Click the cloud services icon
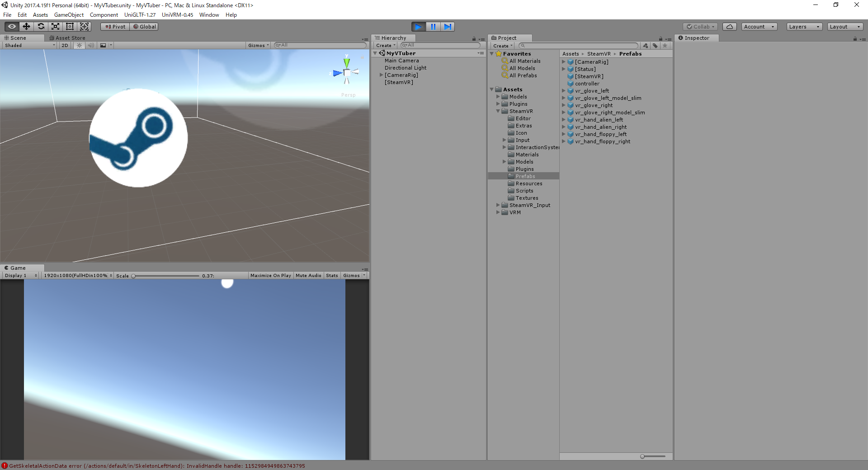Image resolution: width=868 pixels, height=470 pixels. (x=729, y=26)
